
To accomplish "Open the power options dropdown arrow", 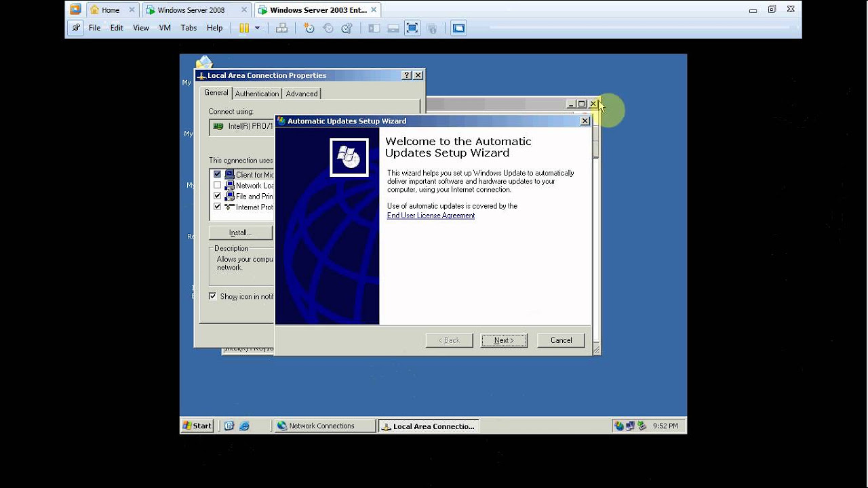I will 258,28.
